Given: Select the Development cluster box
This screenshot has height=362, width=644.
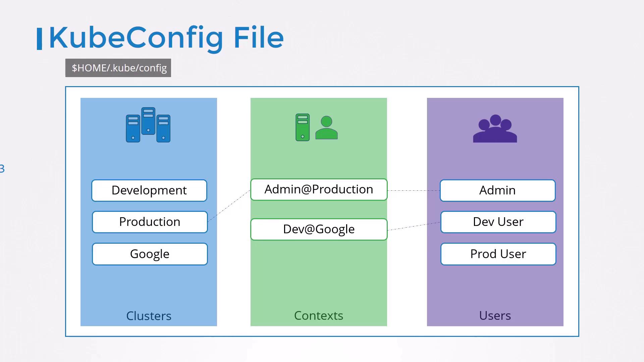Looking at the screenshot, I should (x=149, y=190).
